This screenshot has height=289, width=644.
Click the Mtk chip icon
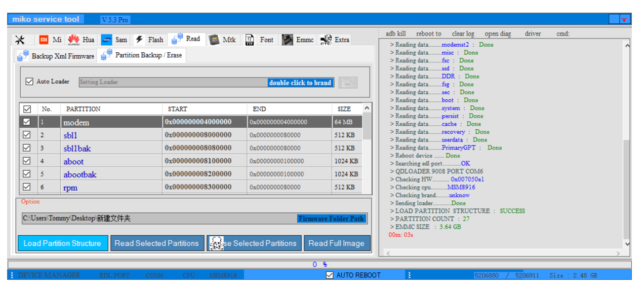(x=215, y=40)
